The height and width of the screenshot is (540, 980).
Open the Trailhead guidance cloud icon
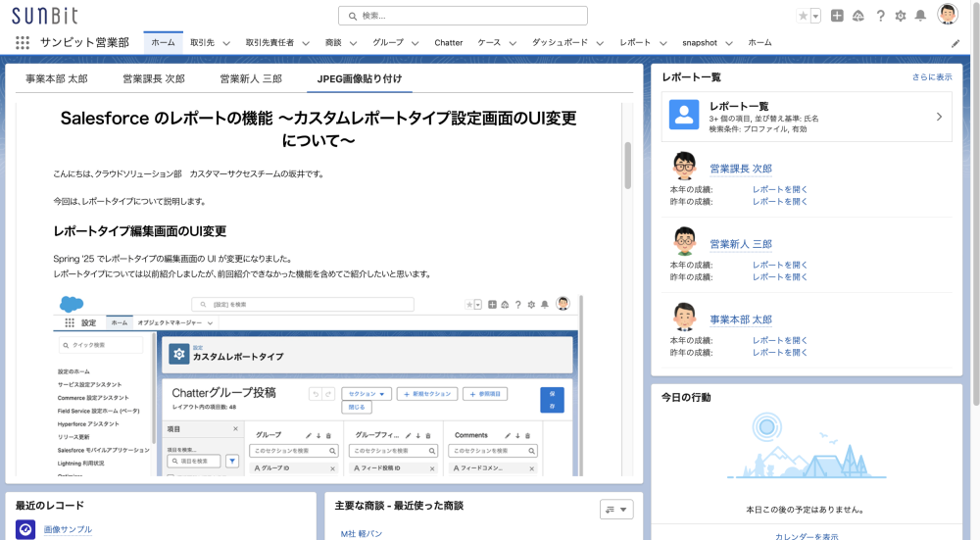click(858, 17)
